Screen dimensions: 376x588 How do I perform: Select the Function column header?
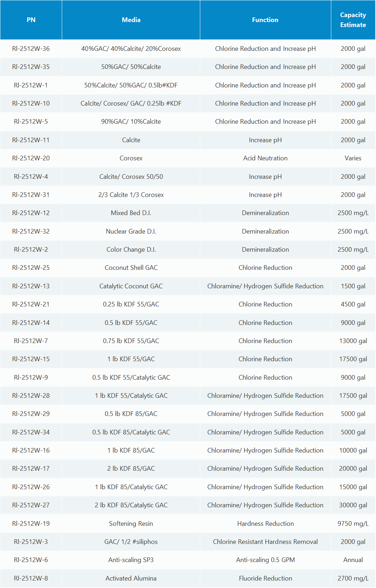(265, 20)
